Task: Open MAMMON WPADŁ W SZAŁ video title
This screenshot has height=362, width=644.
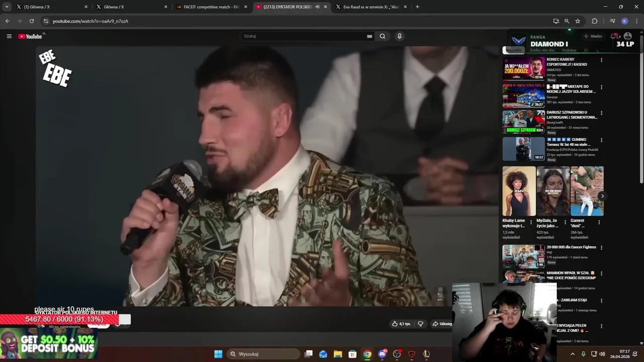Action: [571, 275]
